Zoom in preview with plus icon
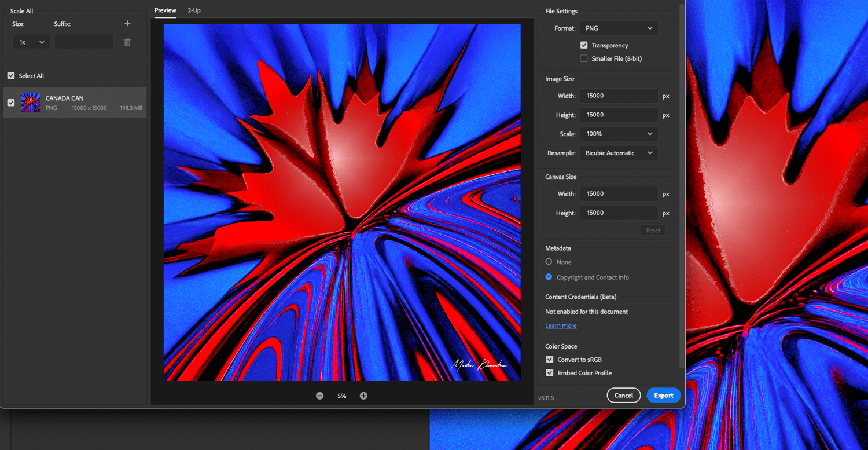This screenshot has width=868, height=450. pyautogui.click(x=363, y=396)
